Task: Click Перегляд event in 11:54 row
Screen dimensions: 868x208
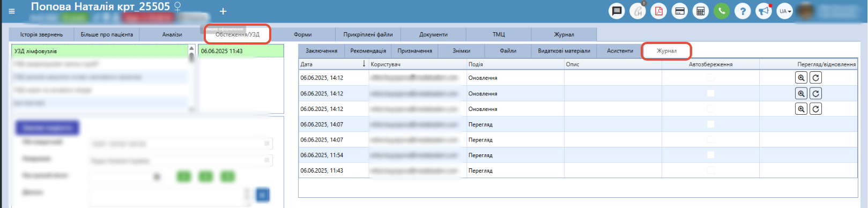Action: (x=480, y=155)
